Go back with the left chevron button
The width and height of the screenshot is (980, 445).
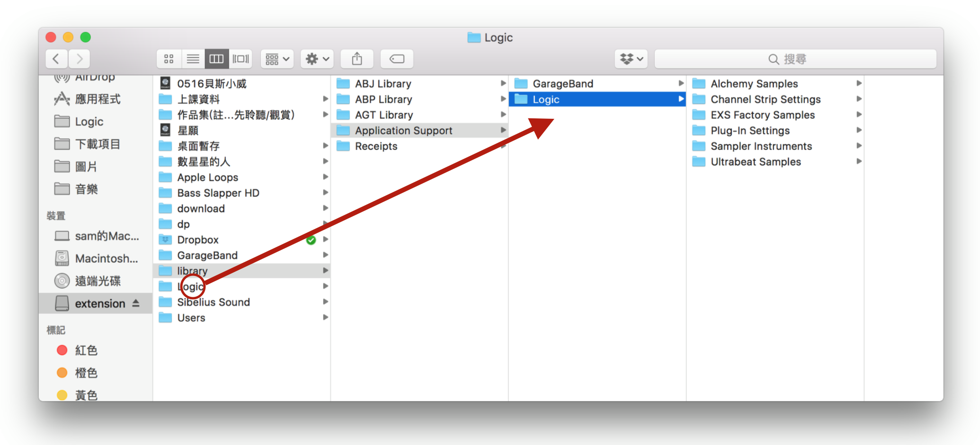pyautogui.click(x=56, y=59)
